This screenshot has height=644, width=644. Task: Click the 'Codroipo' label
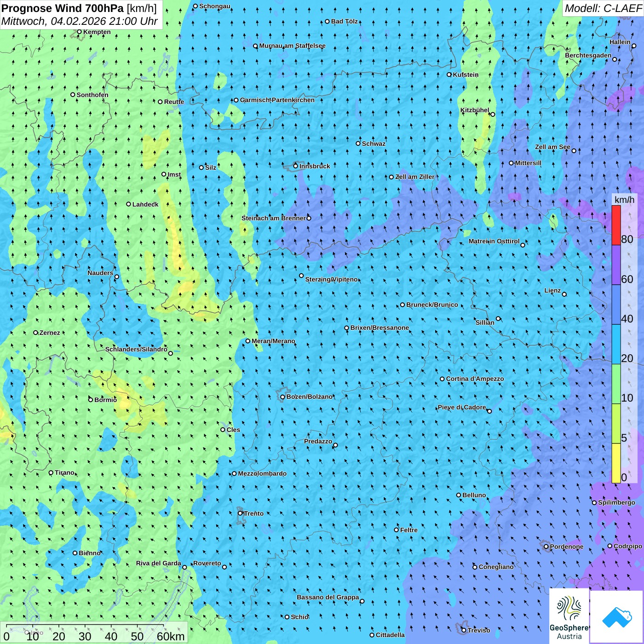point(627,546)
